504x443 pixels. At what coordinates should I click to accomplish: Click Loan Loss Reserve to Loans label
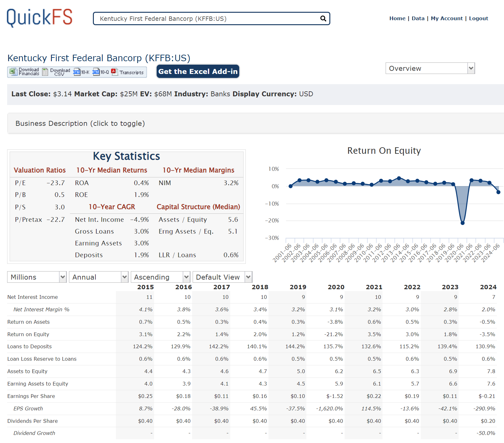click(x=42, y=359)
